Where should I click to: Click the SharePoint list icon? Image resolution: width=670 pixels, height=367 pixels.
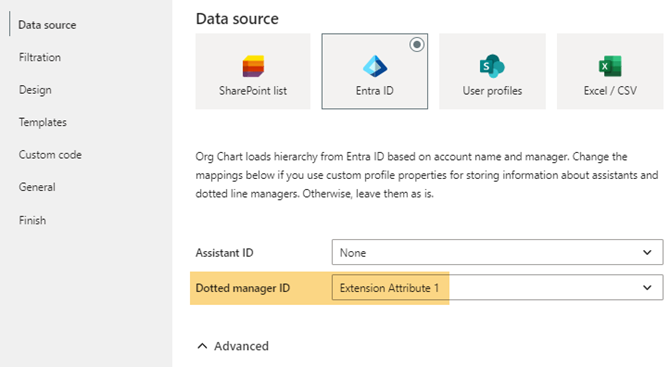(253, 66)
